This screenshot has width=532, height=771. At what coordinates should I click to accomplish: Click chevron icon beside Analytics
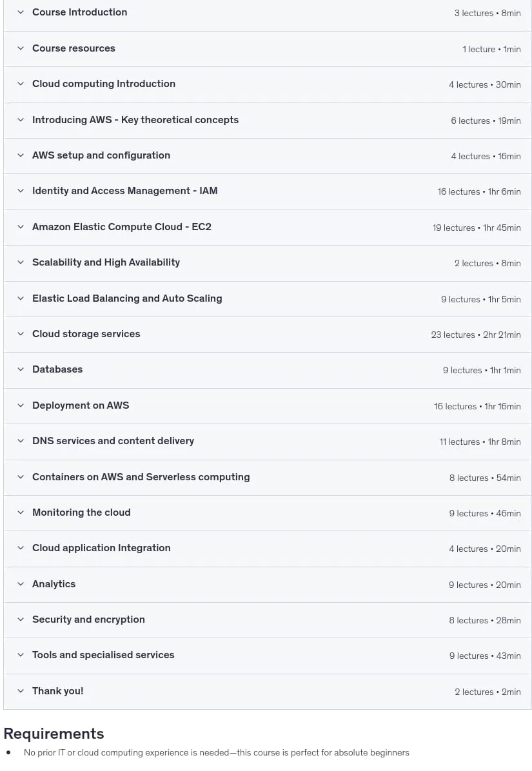(x=21, y=583)
